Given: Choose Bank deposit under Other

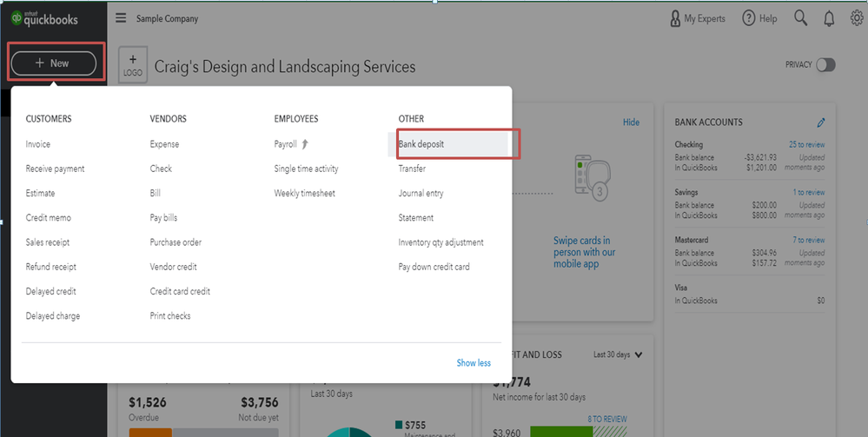Looking at the screenshot, I should (447, 144).
